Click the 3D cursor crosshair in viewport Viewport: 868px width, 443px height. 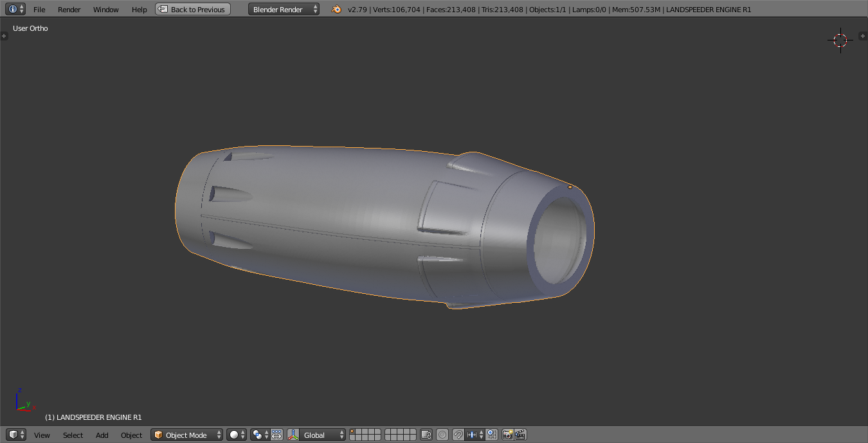point(840,40)
